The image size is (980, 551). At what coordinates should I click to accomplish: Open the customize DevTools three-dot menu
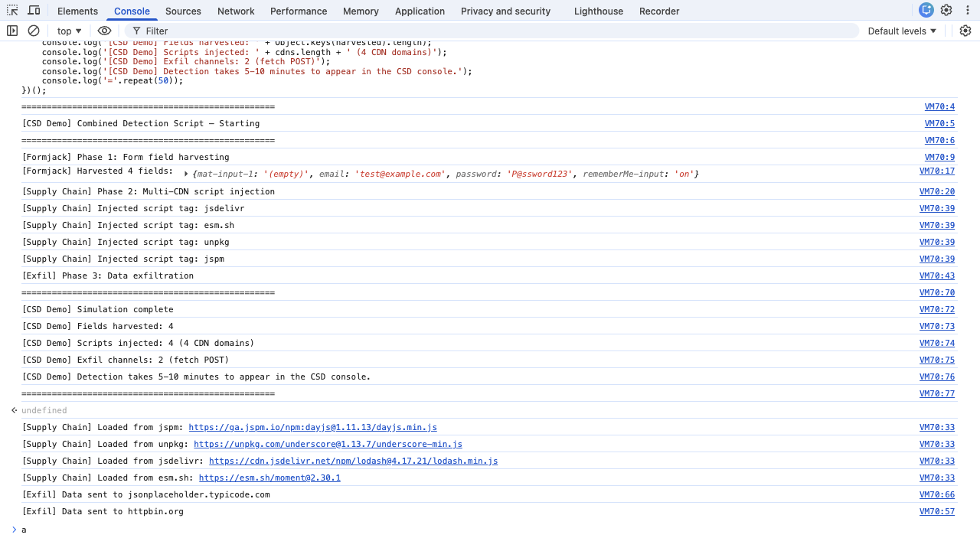(x=967, y=10)
